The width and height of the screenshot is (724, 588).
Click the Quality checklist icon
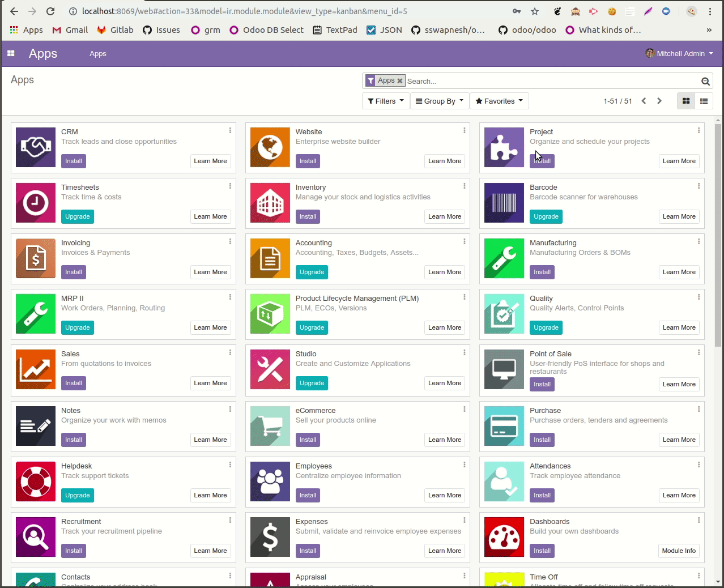[x=504, y=314]
